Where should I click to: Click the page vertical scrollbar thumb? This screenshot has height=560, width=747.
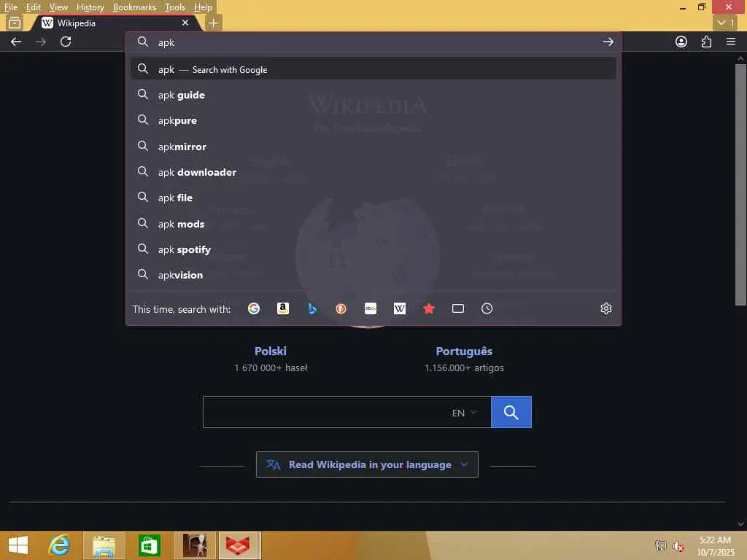(x=740, y=184)
